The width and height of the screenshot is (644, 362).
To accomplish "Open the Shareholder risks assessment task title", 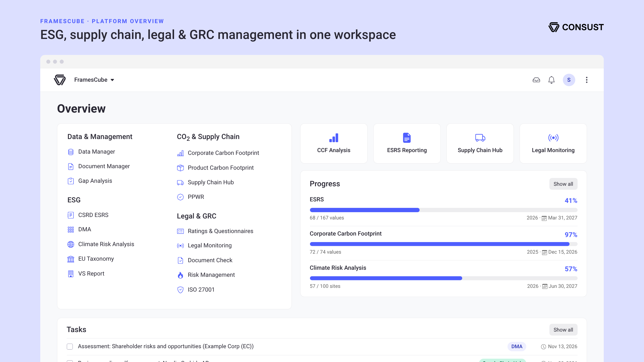I will click(166, 346).
